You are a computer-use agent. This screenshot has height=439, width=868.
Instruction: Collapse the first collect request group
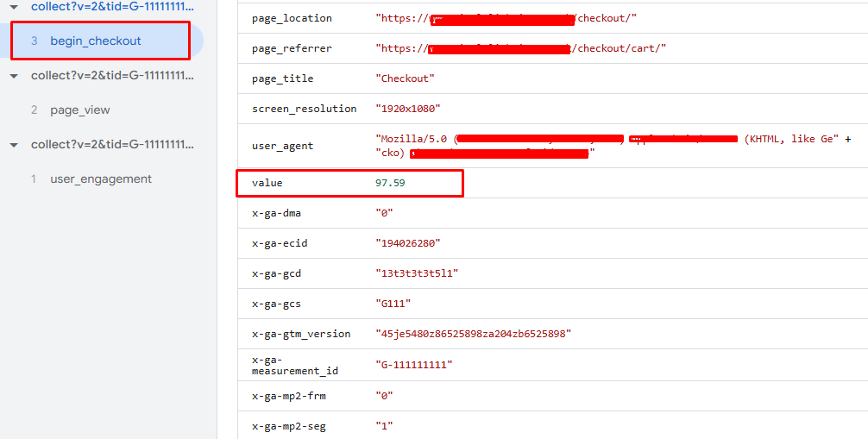click(x=15, y=7)
